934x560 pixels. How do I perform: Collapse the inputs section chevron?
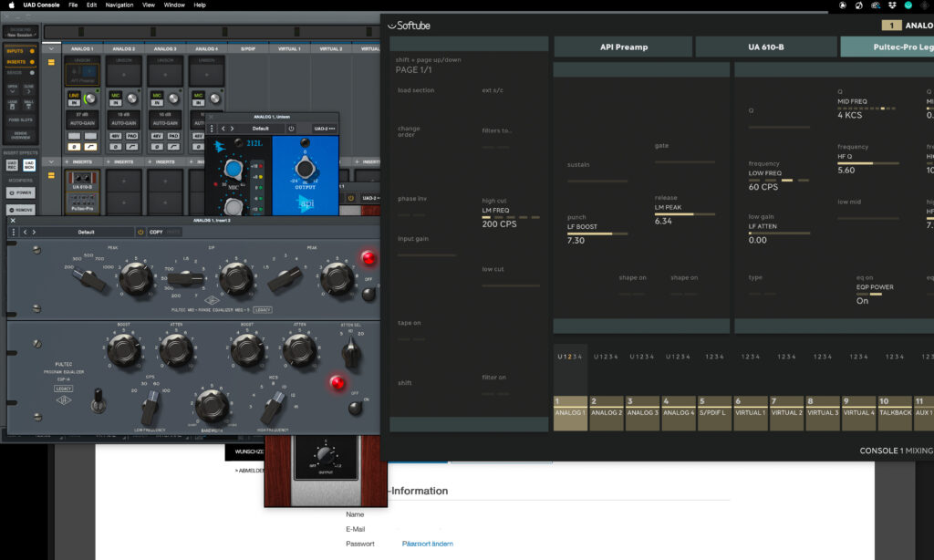coord(51,49)
